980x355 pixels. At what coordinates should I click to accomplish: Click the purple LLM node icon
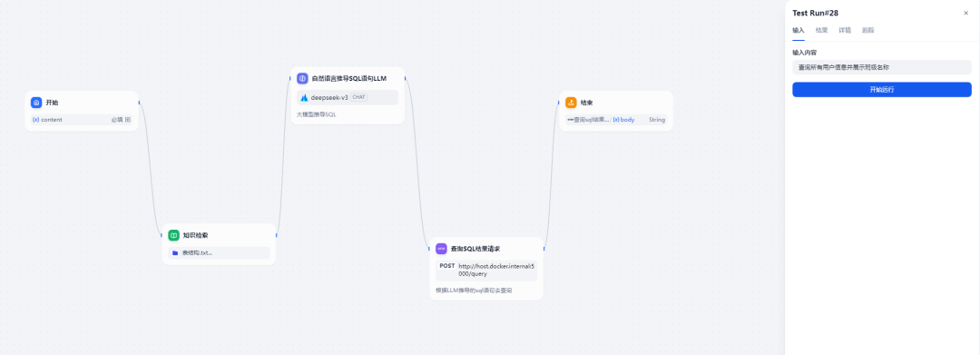[x=302, y=78]
